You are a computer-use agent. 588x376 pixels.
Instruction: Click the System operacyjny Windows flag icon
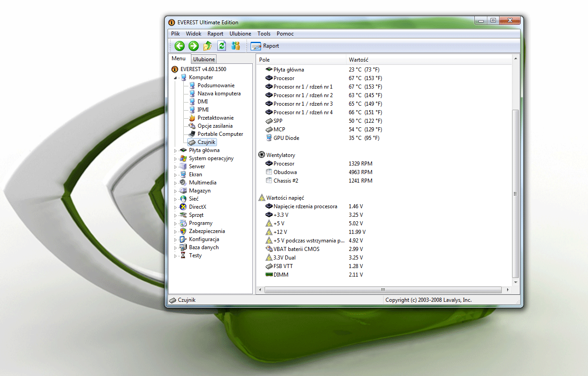tap(183, 158)
